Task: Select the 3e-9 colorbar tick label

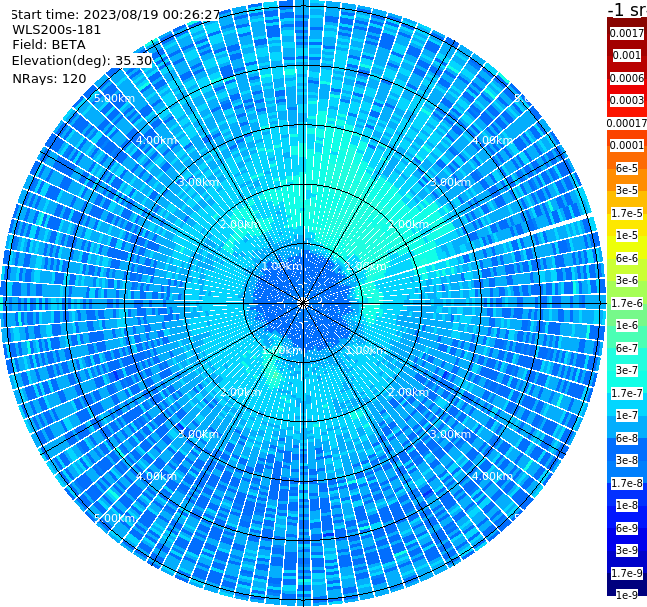Action: click(627, 550)
